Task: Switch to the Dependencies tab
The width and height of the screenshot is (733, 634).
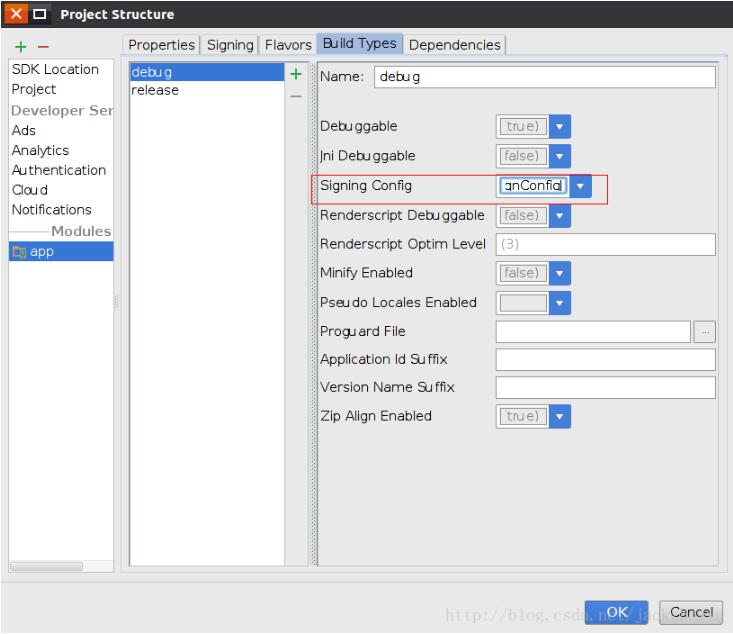Action: 454,45
